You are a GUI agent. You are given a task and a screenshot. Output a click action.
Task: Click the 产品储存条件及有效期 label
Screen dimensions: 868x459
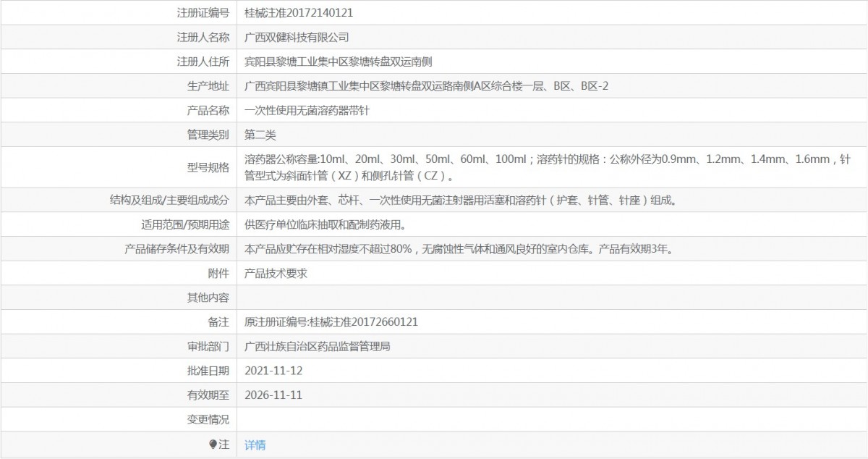pyautogui.click(x=177, y=249)
